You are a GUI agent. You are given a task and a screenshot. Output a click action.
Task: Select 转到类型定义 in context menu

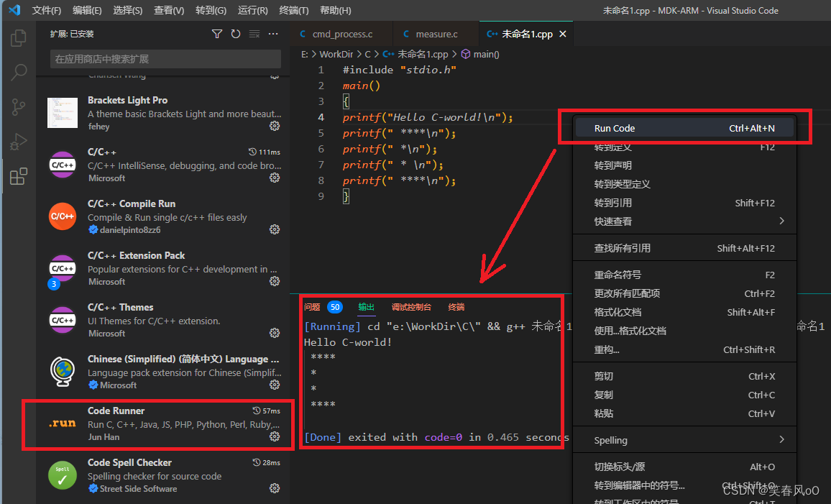tap(684, 184)
